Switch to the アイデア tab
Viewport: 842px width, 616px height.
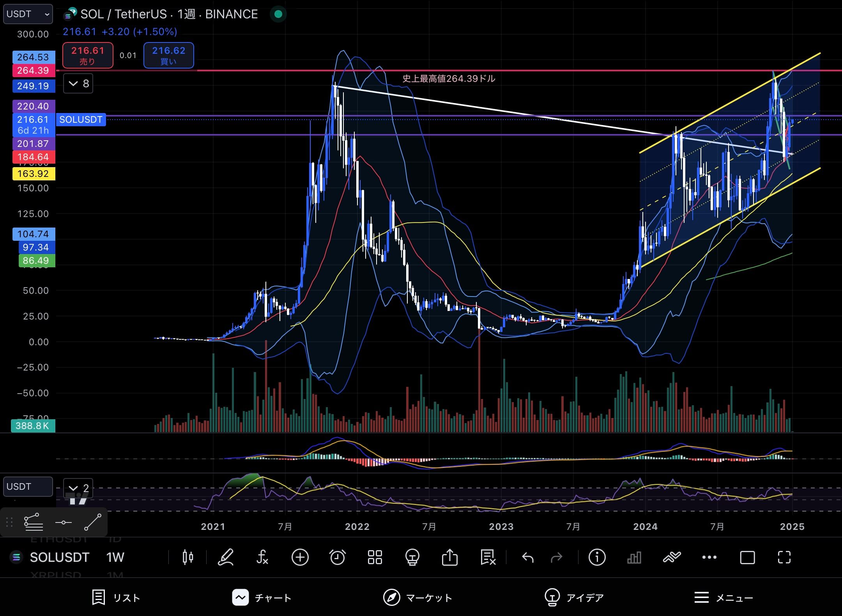574,597
